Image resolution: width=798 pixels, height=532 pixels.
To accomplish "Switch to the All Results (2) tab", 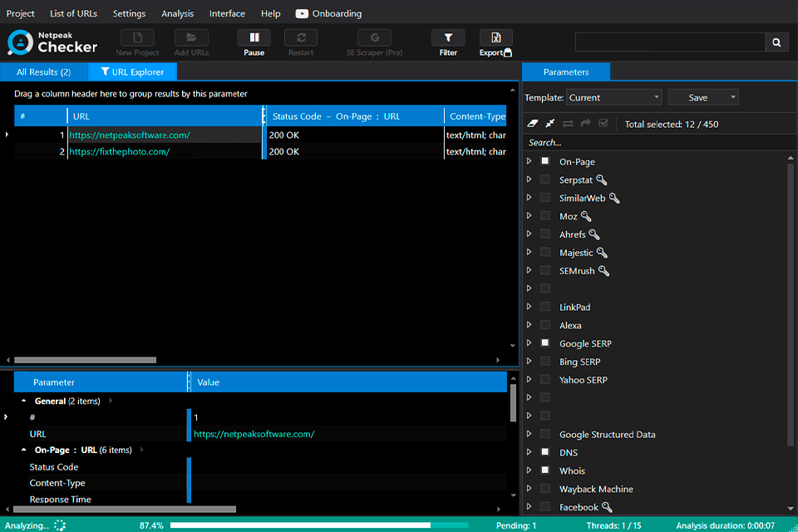I will coord(44,71).
